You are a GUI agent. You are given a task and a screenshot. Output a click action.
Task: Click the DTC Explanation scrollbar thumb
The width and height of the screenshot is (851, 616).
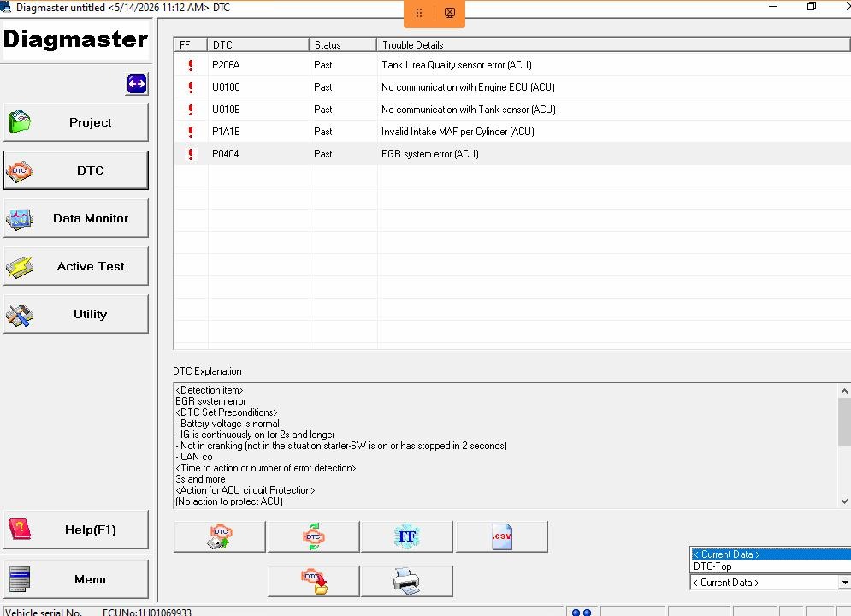click(844, 421)
